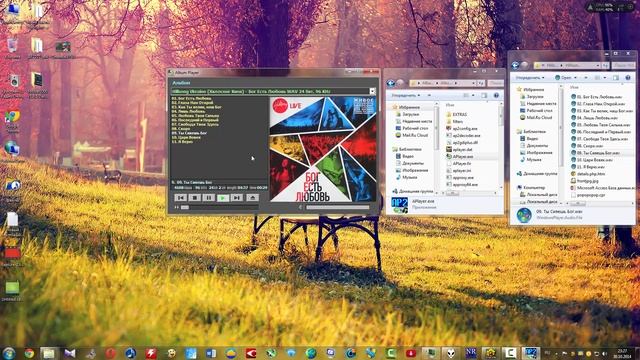The image size is (640, 360).
Task: Select ap2decoder.exe file
Action: pyautogui.click(x=463, y=136)
